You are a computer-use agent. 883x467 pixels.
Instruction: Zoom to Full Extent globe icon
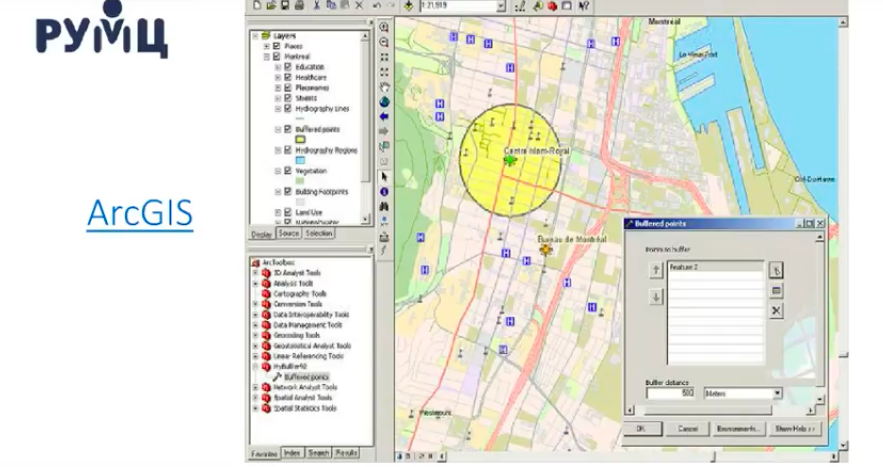click(x=384, y=102)
